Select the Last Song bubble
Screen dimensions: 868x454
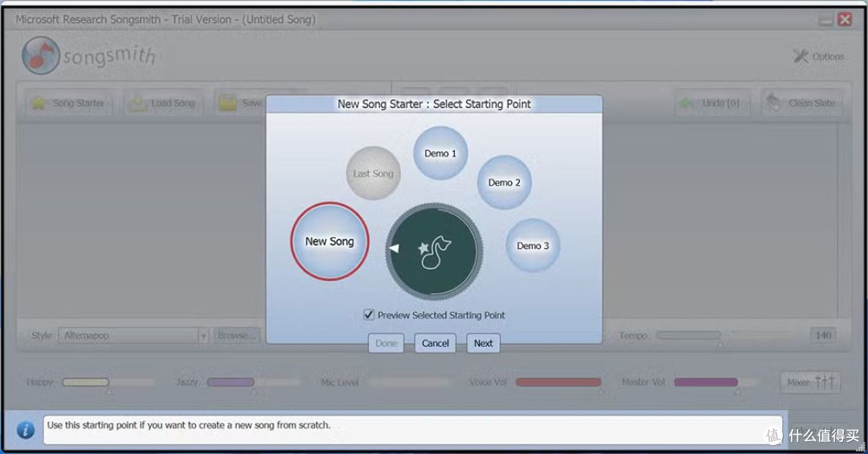[373, 174]
